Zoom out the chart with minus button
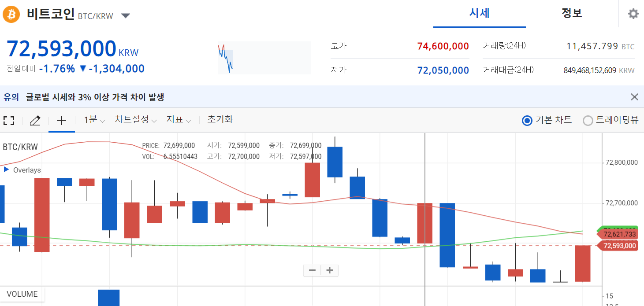The width and height of the screenshot is (644, 306). [312, 270]
